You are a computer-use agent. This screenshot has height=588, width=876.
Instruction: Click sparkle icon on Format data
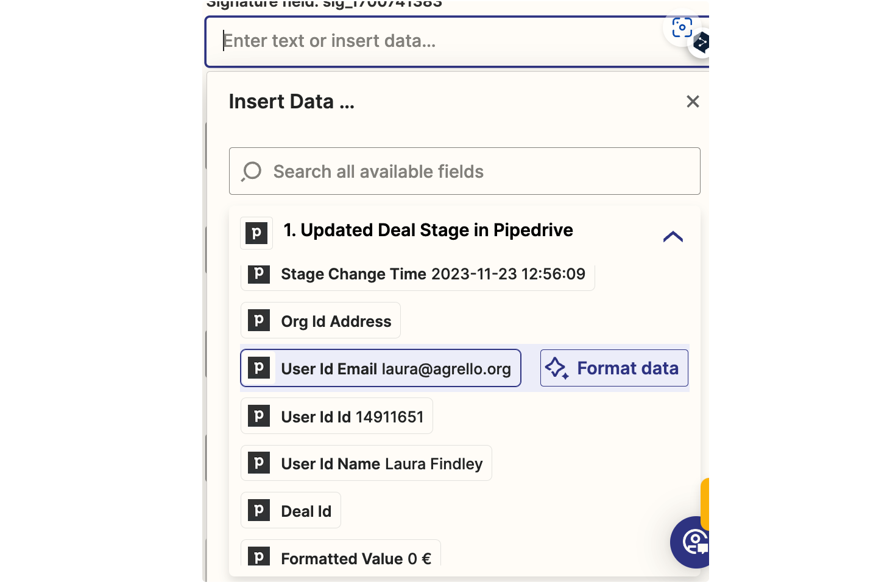(556, 368)
